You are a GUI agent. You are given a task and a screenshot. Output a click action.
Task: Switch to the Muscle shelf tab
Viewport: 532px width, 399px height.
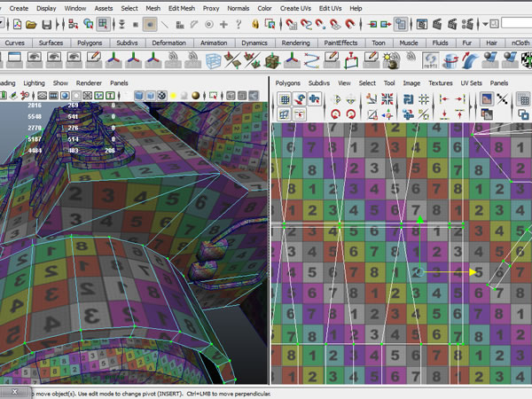pos(409,43)
